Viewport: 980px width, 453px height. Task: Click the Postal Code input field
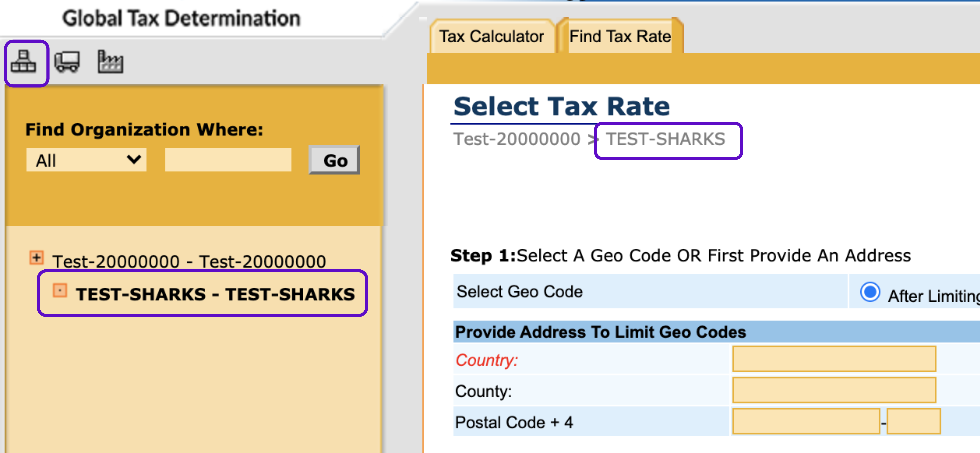[806, 421]
